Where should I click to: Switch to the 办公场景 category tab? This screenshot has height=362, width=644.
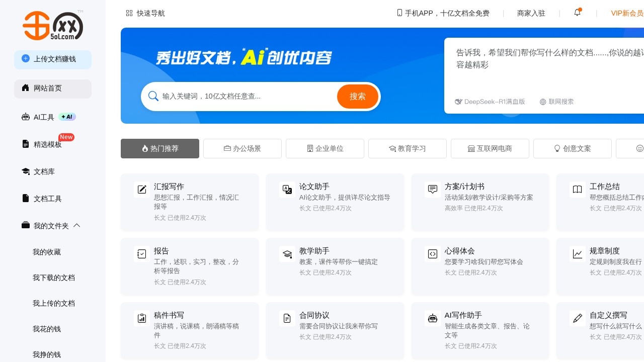(x=242, y=148)
